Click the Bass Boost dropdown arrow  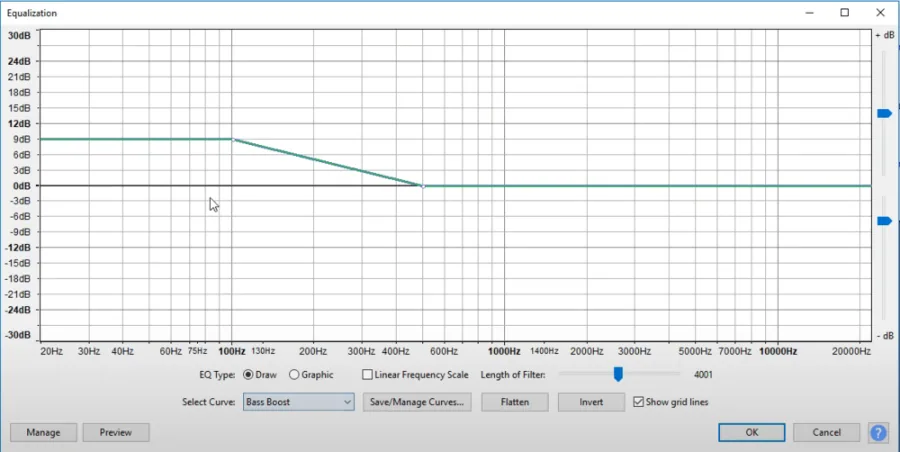(347, 402)
